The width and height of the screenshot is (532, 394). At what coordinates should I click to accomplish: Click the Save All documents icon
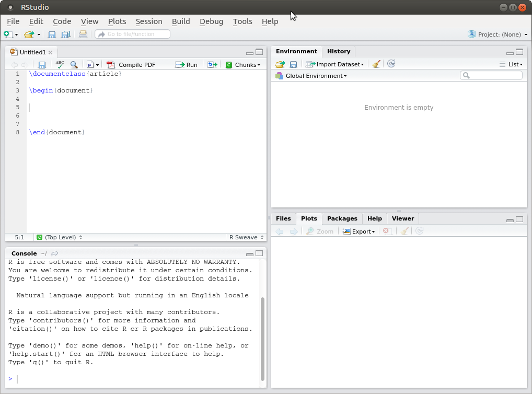click(x=65, y=34)
